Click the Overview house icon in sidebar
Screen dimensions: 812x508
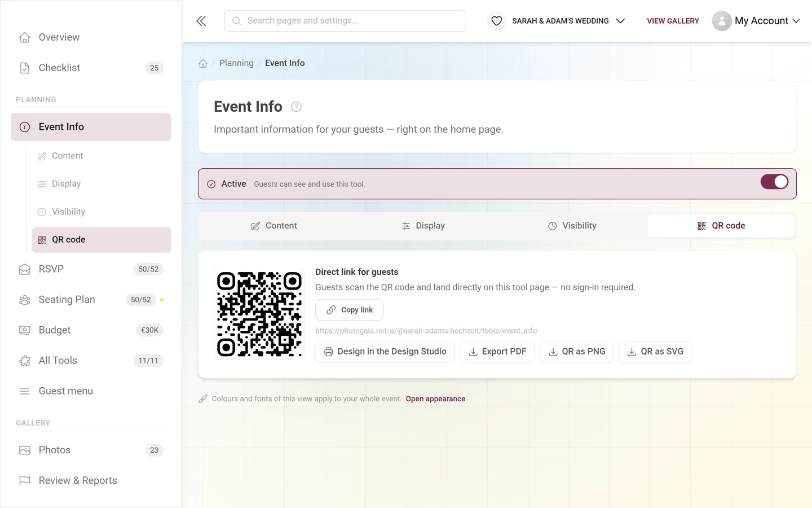pyautogui.click(x=25, y=37)
